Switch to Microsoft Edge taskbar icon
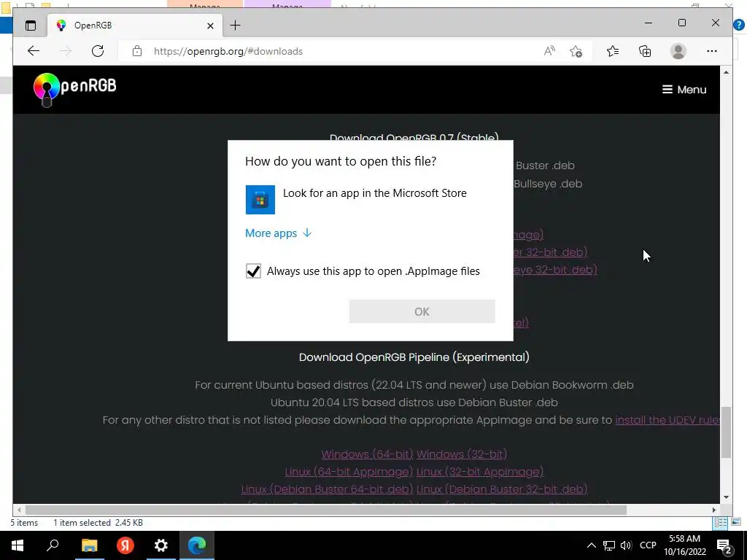 (x=197, y=545)
